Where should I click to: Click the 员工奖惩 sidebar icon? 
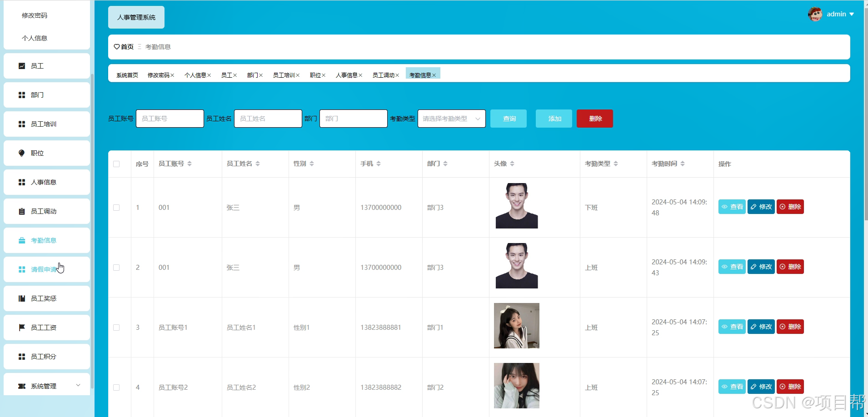click(21, 298)
